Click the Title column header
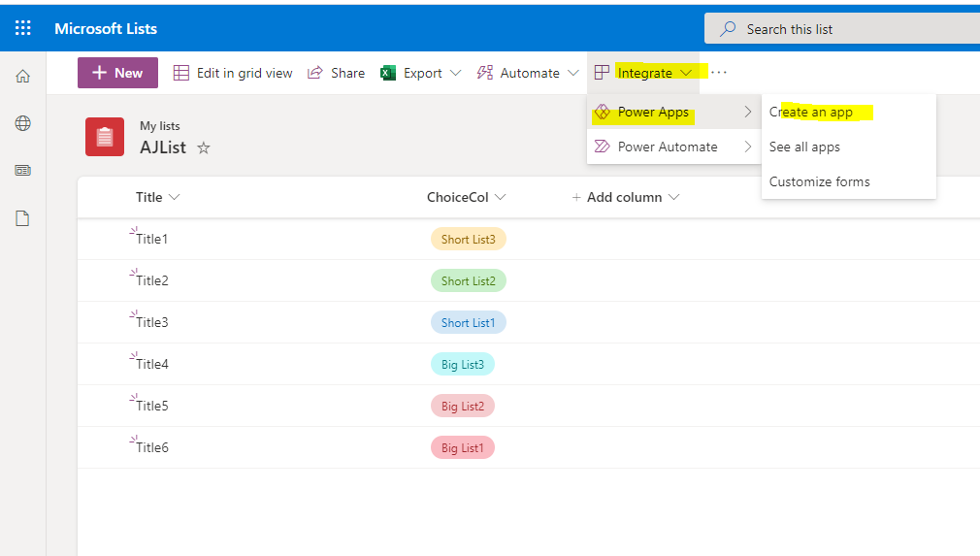Screen dimensions: 980x556 pyautogui.click(x=148, y=197)
